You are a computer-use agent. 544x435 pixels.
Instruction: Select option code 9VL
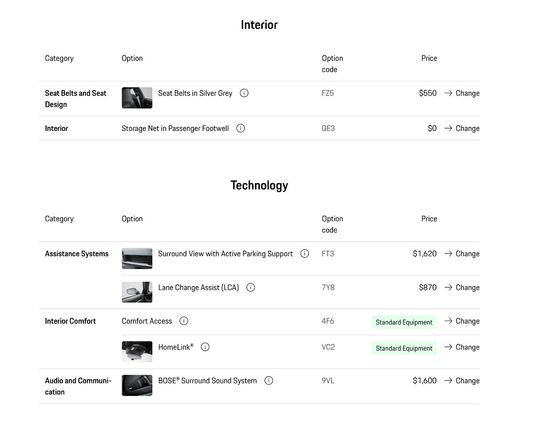328,381
